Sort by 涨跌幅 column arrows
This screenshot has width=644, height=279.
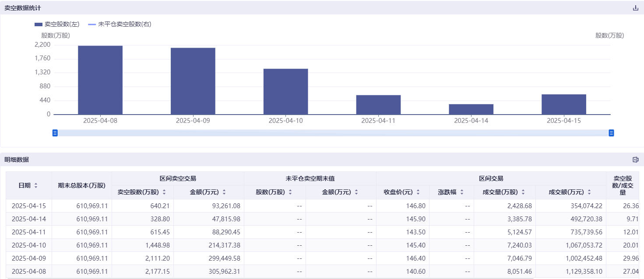pos(461,192)
